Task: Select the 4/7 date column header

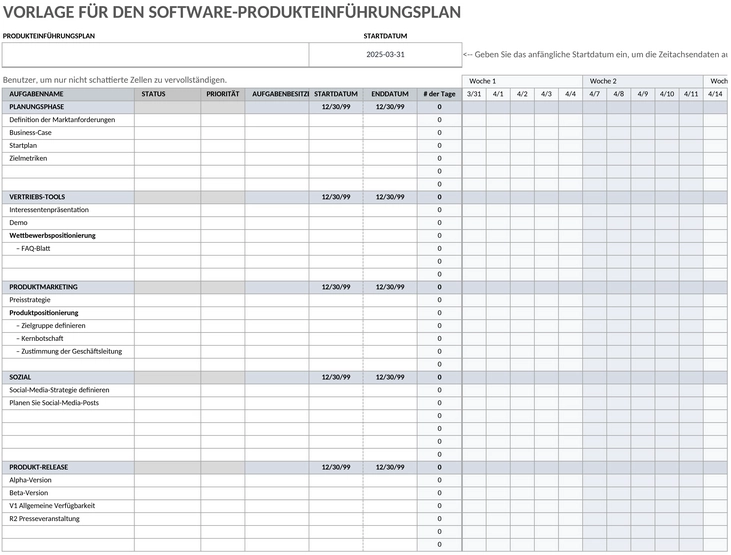Action: 595,94
